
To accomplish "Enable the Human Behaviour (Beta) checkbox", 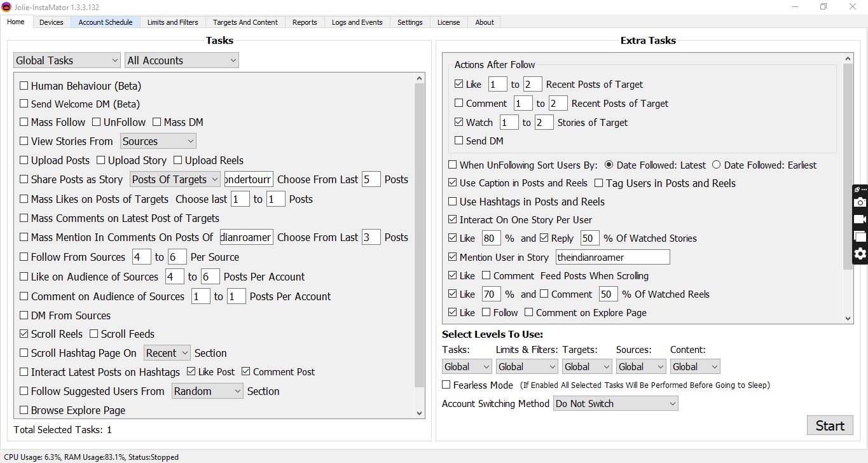I will pos(24,86).
